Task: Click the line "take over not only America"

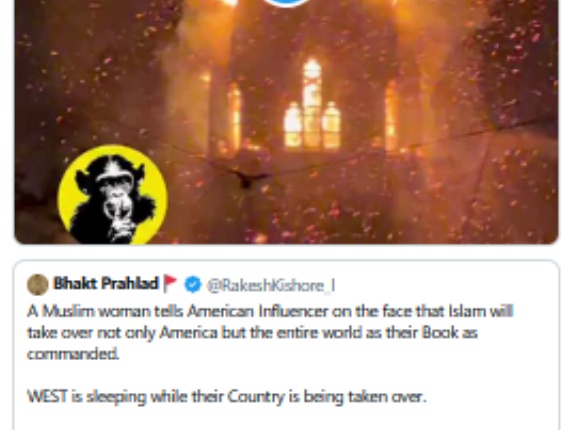Action: pos(252,333)
